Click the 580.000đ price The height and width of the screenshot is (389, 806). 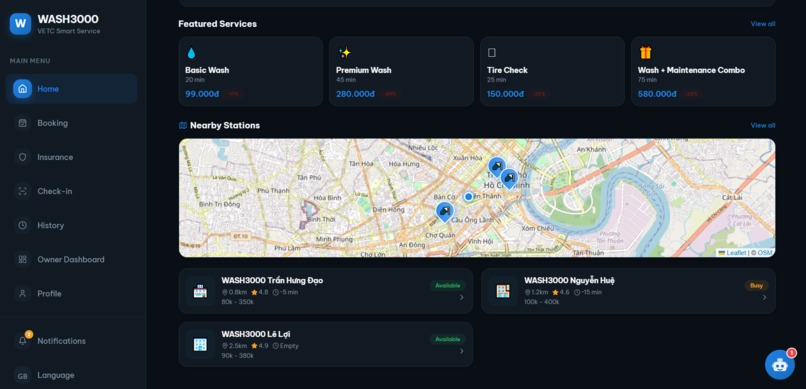(x=657, y=94)
